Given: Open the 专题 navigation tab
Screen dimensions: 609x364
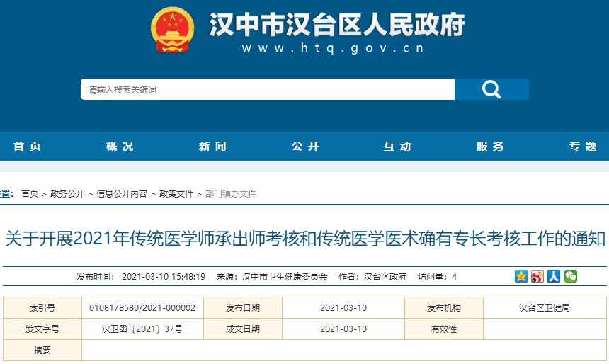Looking at the screenshot, I should pyautogui.click(x=583, y=147).
